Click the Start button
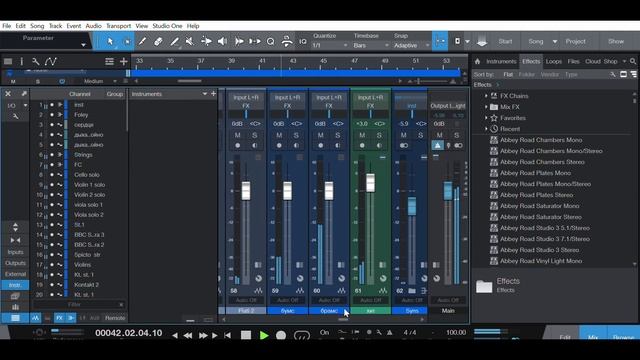Viewport: 640px width, 360px height. [505, 42]
